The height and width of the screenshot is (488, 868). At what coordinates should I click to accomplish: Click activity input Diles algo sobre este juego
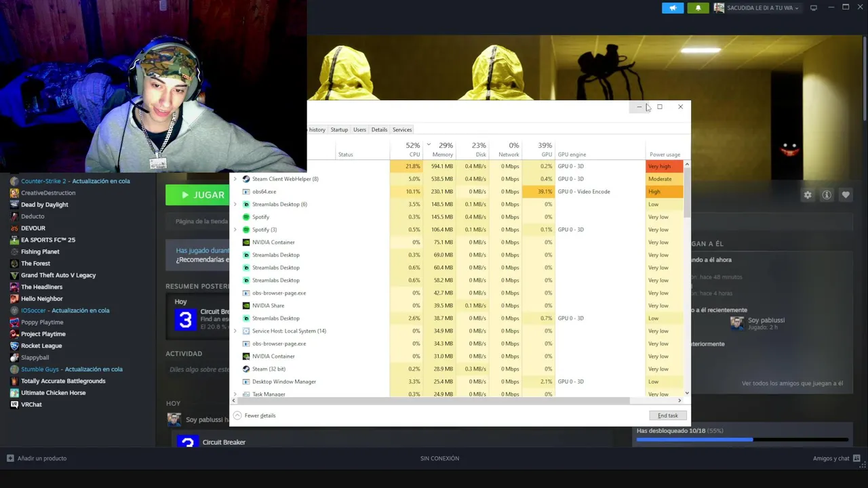199,369
